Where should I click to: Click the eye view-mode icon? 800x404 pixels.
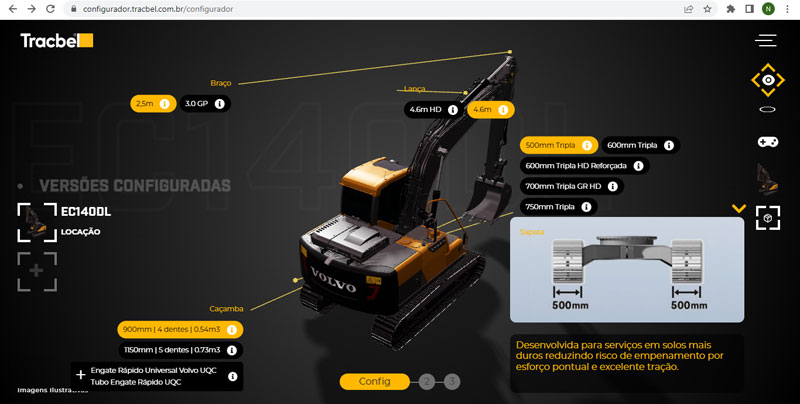(x=767, y=80)
